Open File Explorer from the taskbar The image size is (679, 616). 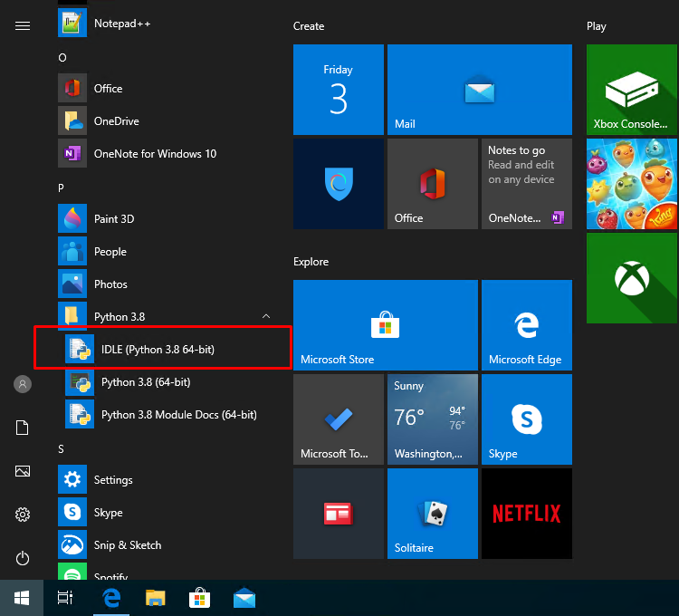click(x=156, y=598)
